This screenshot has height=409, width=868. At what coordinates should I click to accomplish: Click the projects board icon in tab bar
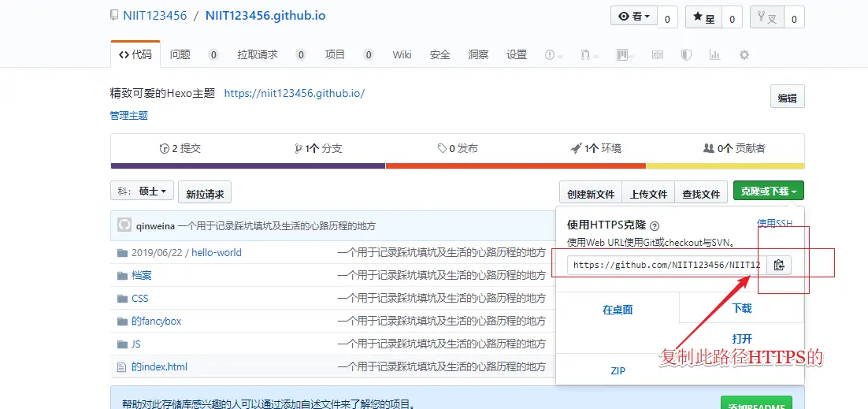621,55
